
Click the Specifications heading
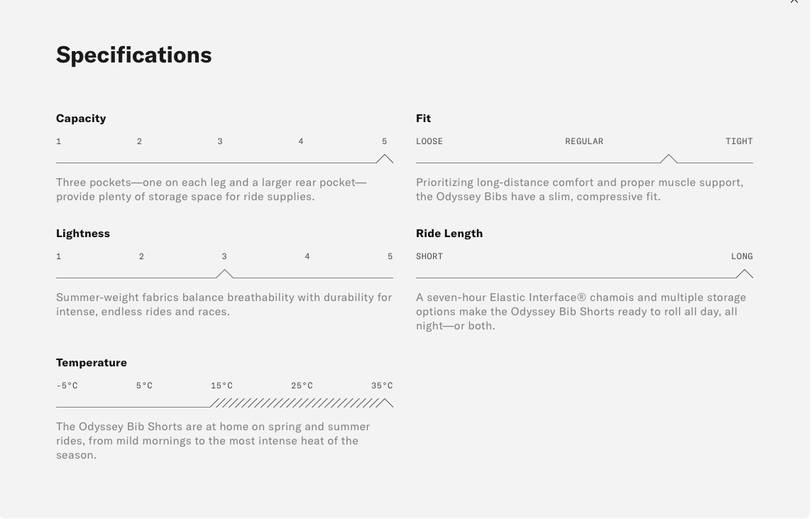(x=134, y=55)
